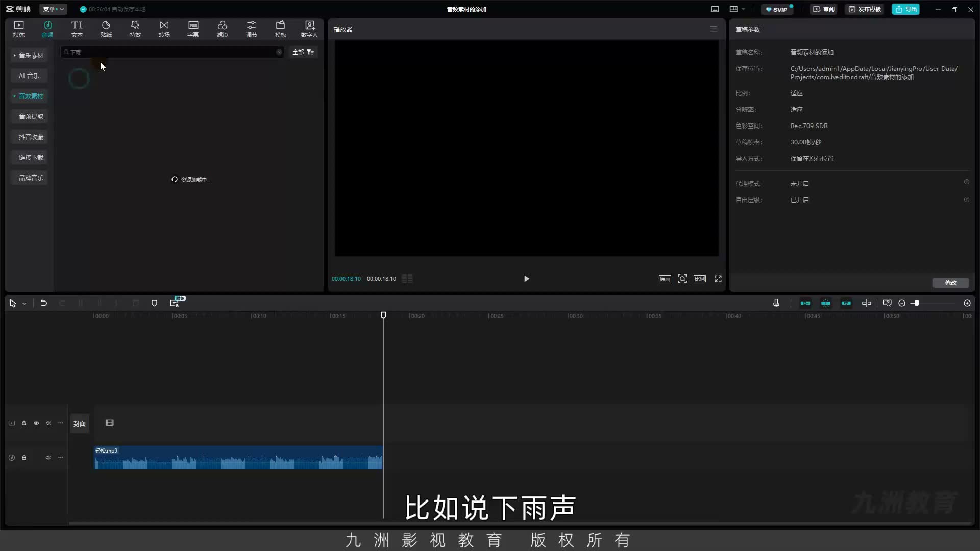Play the preview in the player
The width and height of the screenshot is (980, 551).
tap(526, 279)
